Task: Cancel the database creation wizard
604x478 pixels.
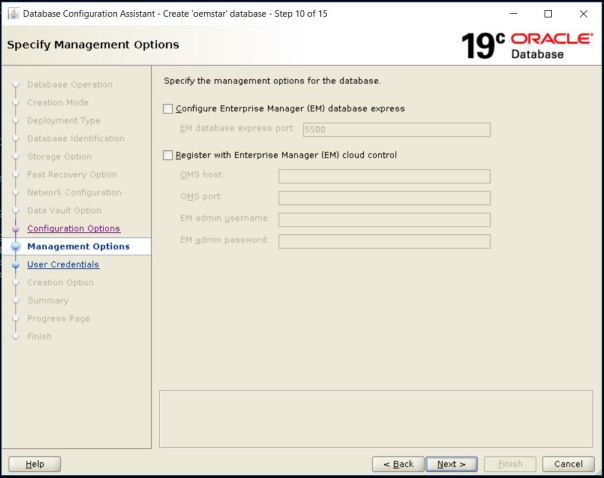Action: [568, 464]
